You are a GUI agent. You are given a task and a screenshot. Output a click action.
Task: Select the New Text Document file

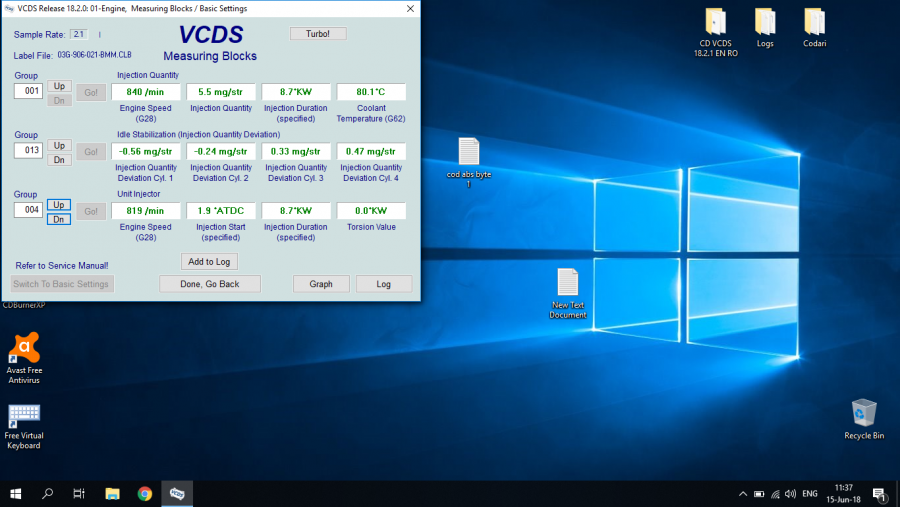(x=567, y=283)
